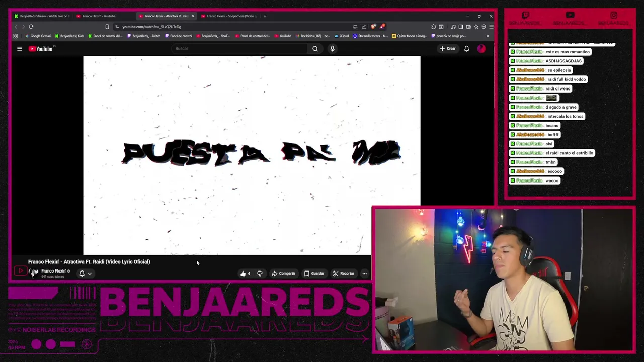
Task: Open the apps grid icon in bookmarks bar
Action: click(15, 36)
